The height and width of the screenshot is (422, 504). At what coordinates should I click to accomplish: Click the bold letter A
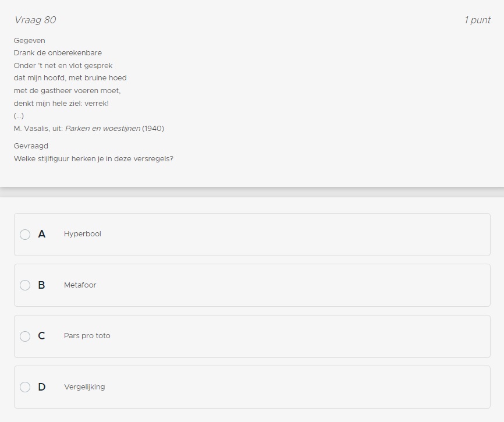[x=42, y=234]
